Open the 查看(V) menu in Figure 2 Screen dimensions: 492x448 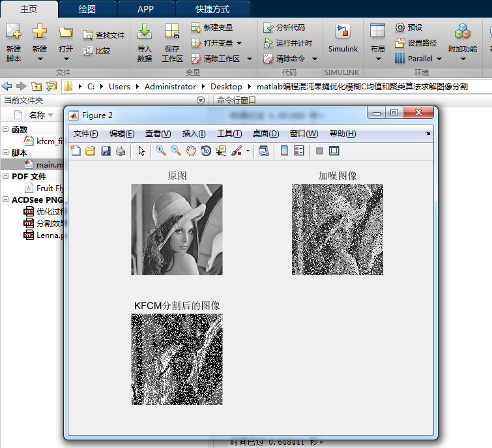[x=158, y=134]
